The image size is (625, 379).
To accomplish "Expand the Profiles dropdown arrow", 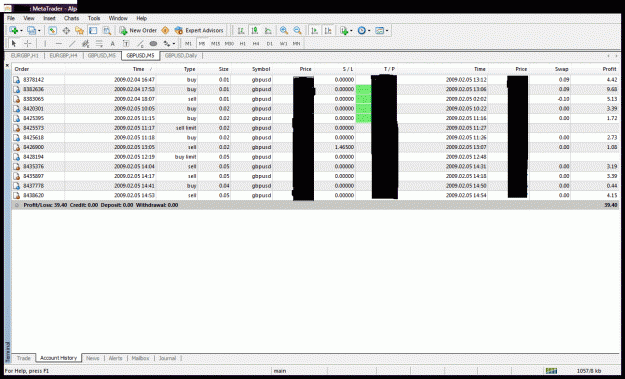I will click(x=39, y=31).
